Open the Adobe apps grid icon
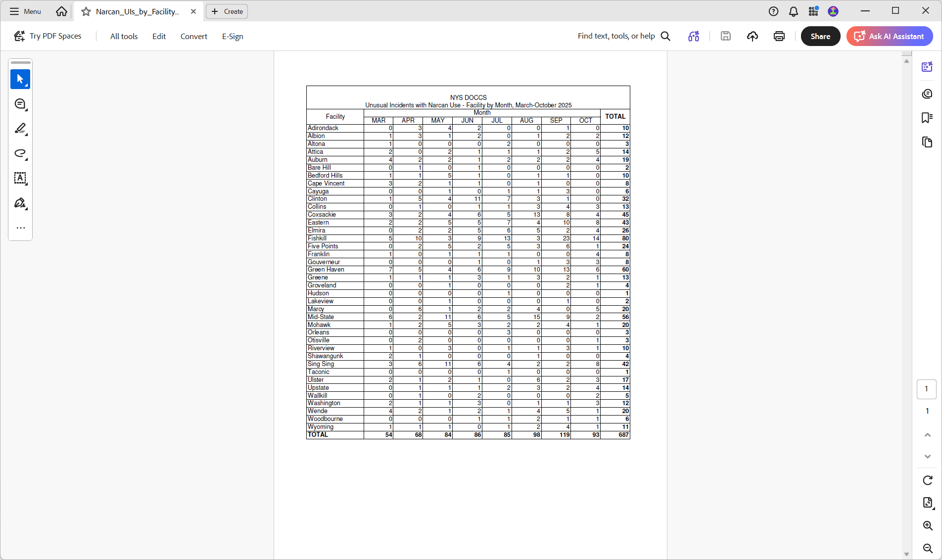Screen dimensions: 942x560 coord(813,11)
